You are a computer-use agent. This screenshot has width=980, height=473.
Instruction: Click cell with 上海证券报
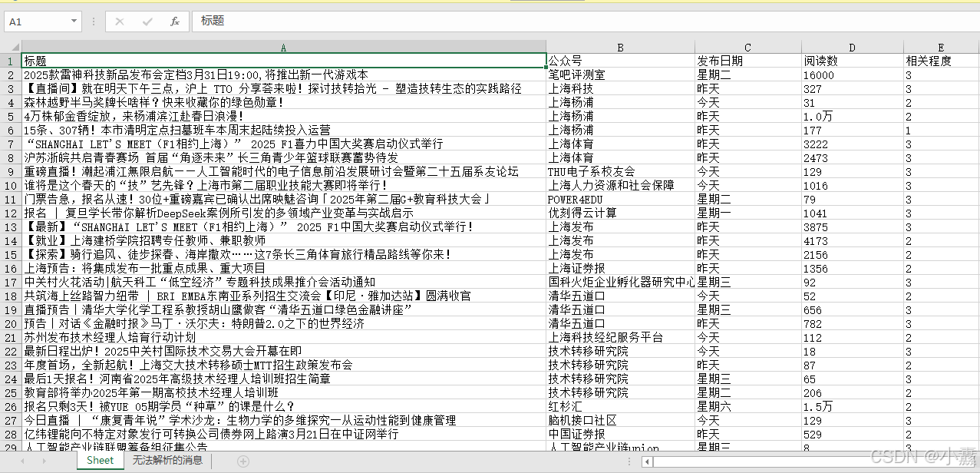tap(620, 268)
